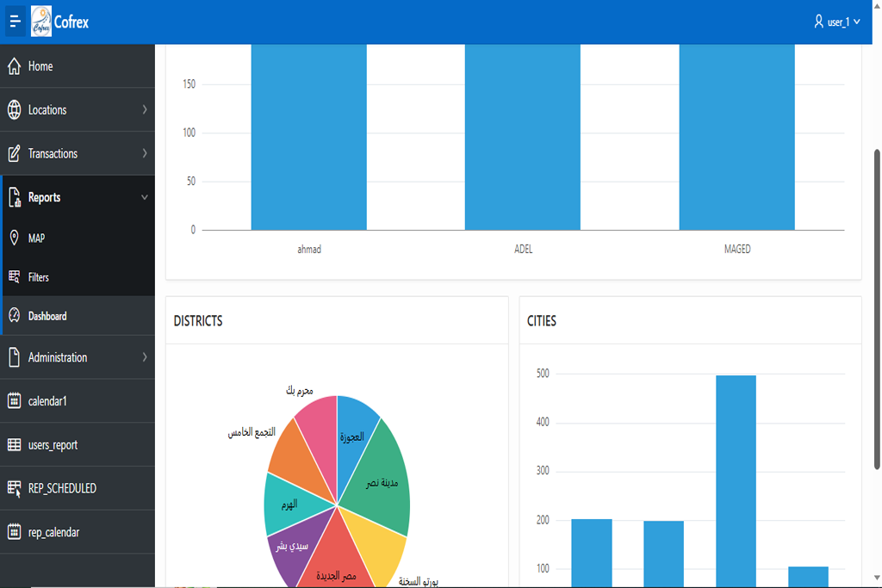Expand the Administration submenu chevron
The image size is (882, 588).
[x=144, y=357]
